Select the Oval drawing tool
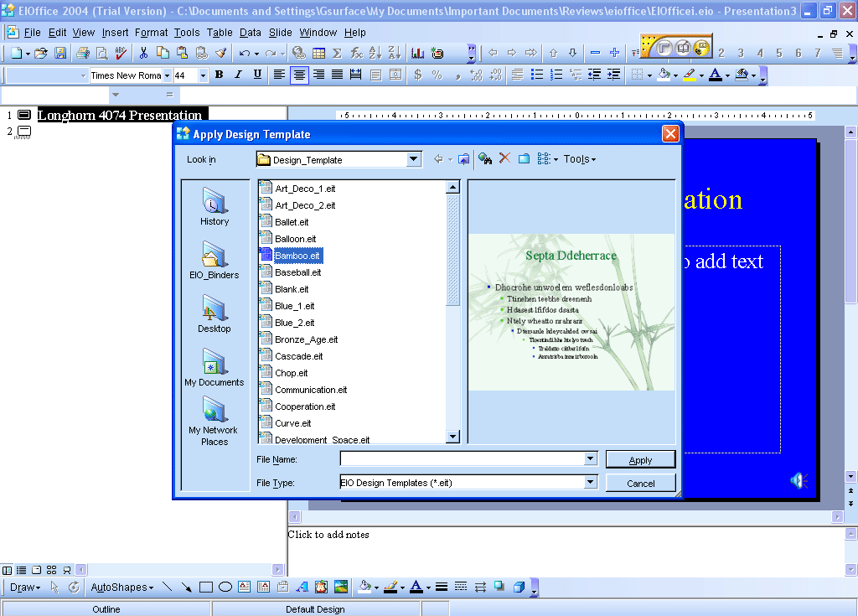The width and height of the screenshot is (858, 616). (225, 587)
